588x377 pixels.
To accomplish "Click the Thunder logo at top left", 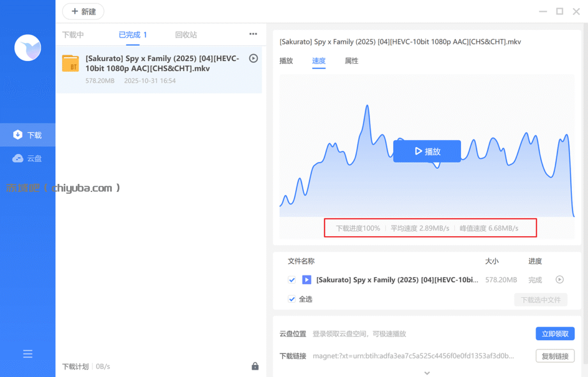I will (27, 48).
